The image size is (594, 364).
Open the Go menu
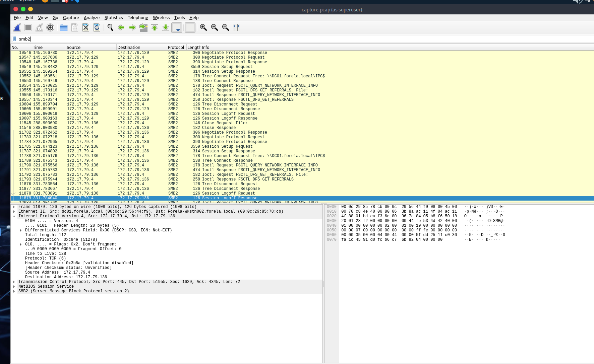[x=55, y=18]
